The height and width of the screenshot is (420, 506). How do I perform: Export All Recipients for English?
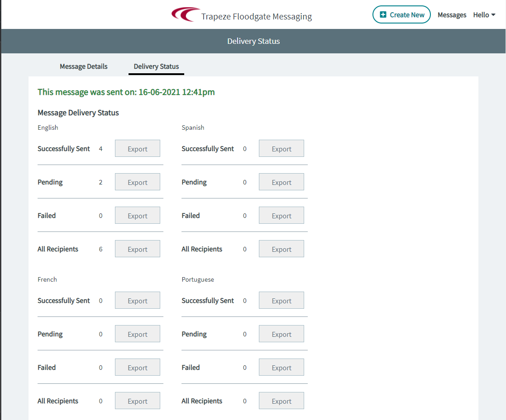(x=137, y=249)
